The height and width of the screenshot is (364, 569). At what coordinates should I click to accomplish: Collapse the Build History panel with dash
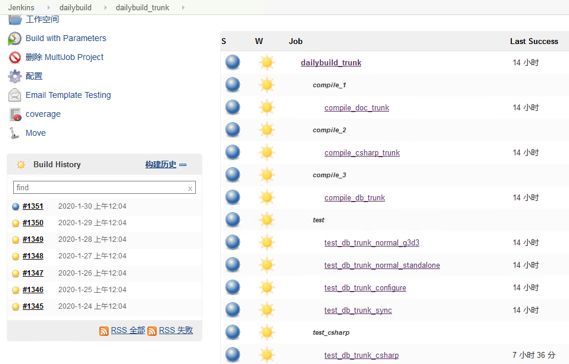coord(183,165)
